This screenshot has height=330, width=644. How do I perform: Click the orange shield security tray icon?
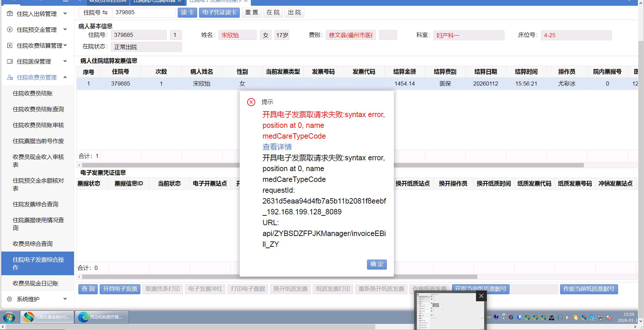tap(576, 317)
